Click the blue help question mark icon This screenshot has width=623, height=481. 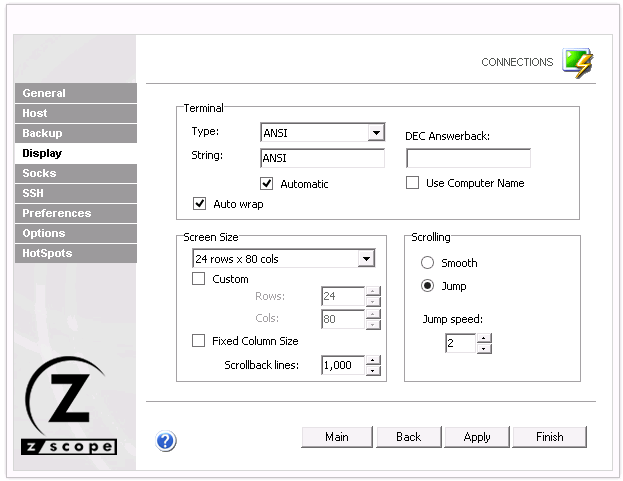pyautogui.click(x=166, y=441)
